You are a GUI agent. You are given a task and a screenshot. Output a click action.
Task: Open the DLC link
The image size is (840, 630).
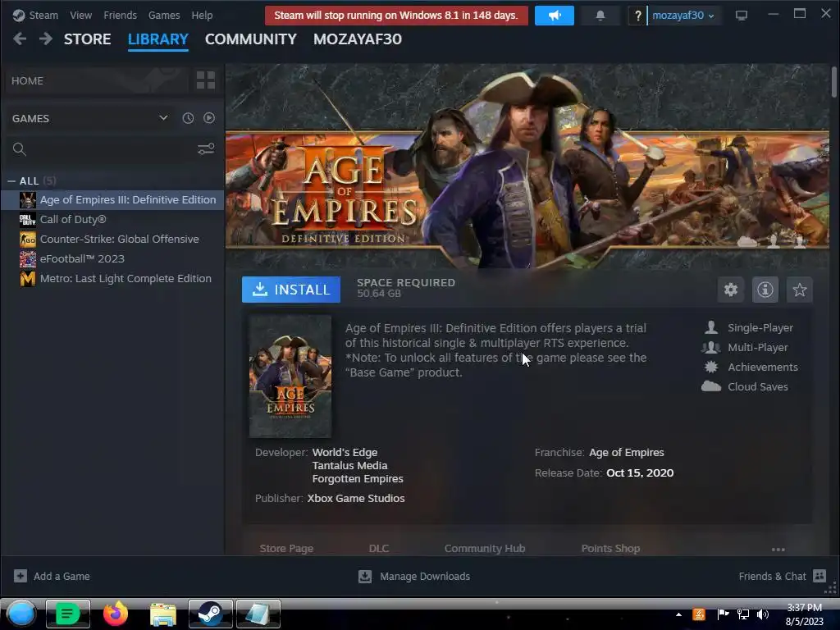pos(379,548)
